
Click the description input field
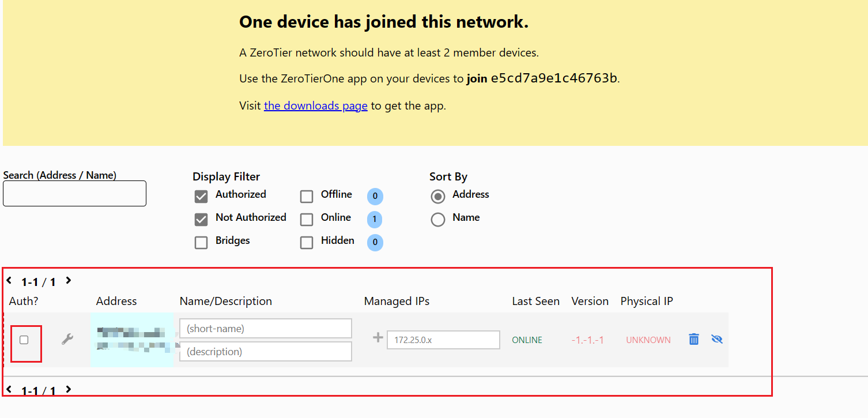pyautogui.click(x=266, y=352)
